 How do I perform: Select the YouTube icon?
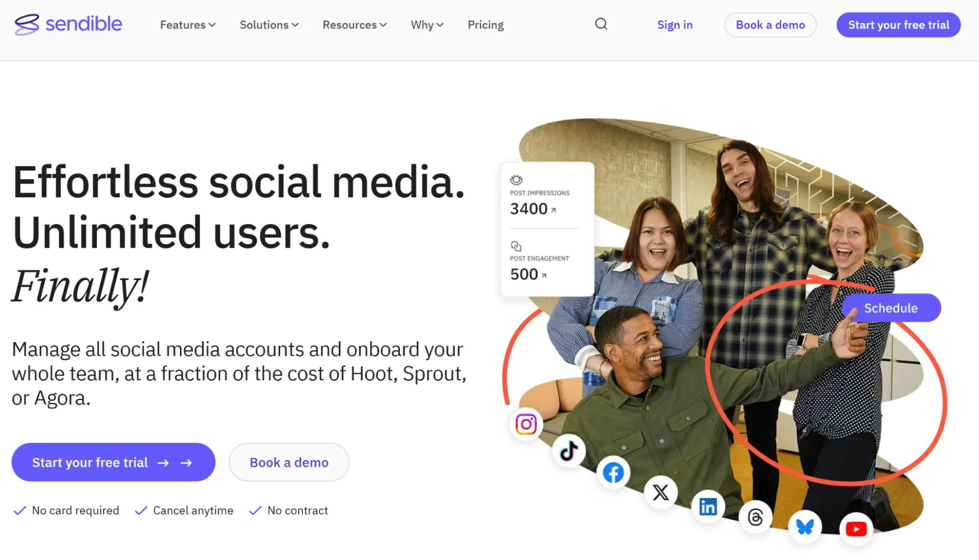pos(856,529)
